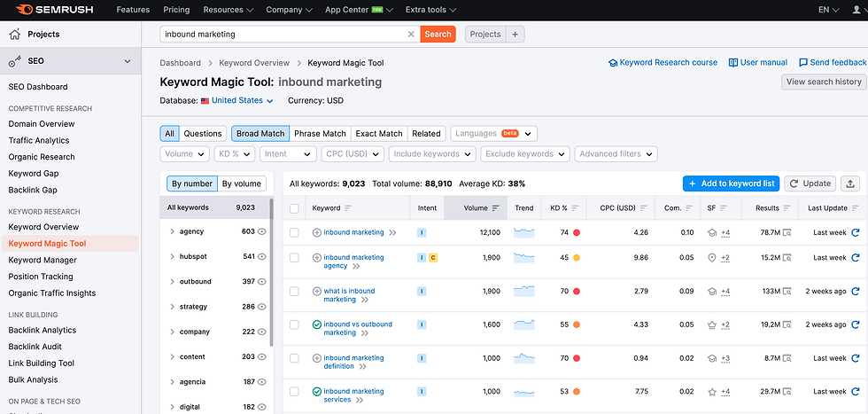Check the inbound marketing agency row checkbox
The image size is (868, 414).
tap(294, 258)
